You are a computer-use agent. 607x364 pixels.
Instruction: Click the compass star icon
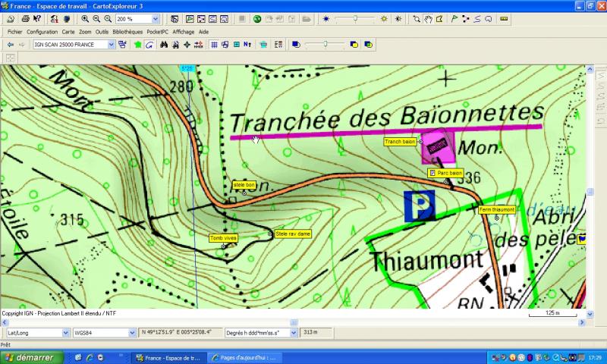[x=187, y=45]
